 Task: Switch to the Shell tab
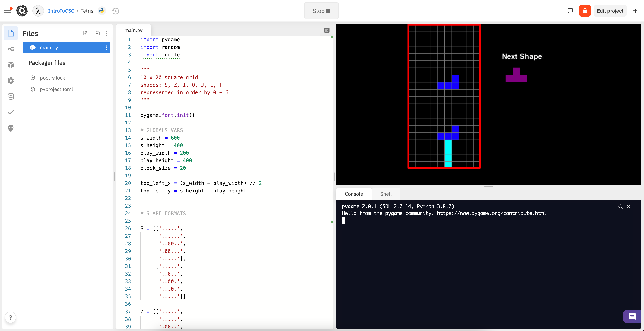click(386, 194)
